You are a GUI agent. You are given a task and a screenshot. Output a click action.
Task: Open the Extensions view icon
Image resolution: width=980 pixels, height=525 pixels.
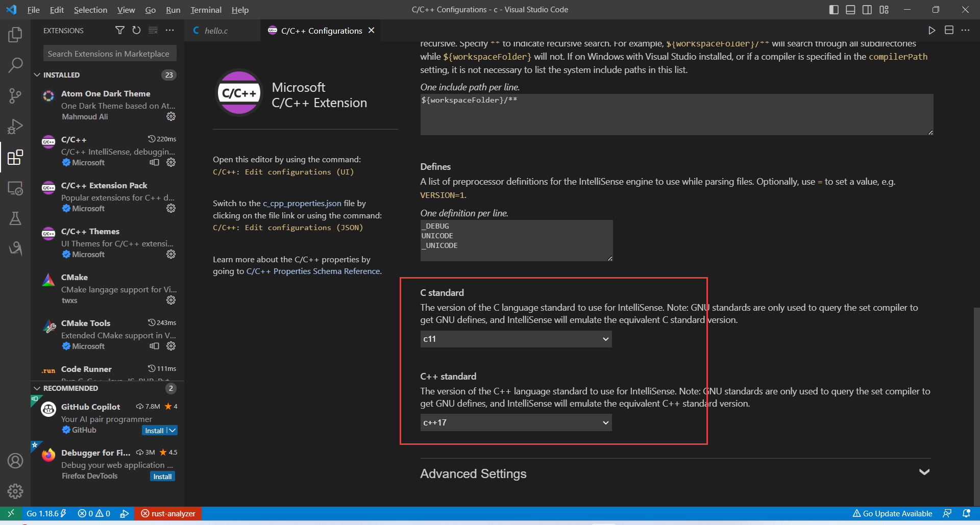pos(15,157)
